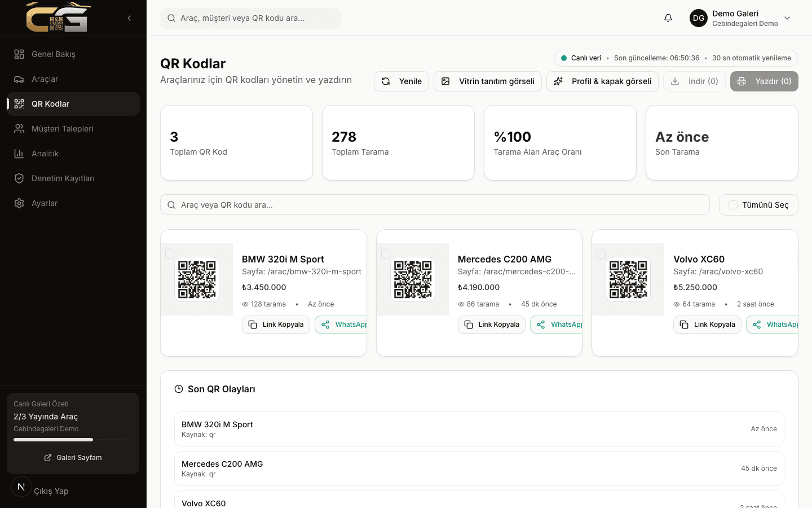Click the Araç veya QR kodu search field
The width and height of the screenshot is (812, 508).
(x=435, y=205)
